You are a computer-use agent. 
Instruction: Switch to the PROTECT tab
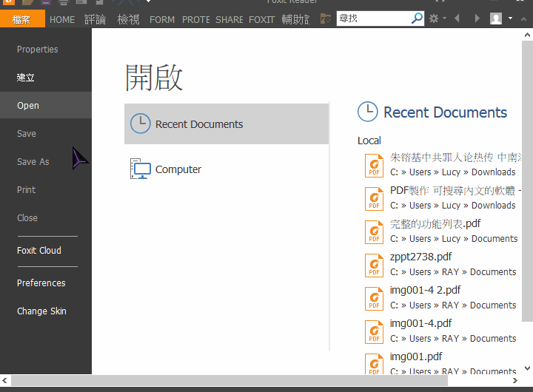(195, 20)
